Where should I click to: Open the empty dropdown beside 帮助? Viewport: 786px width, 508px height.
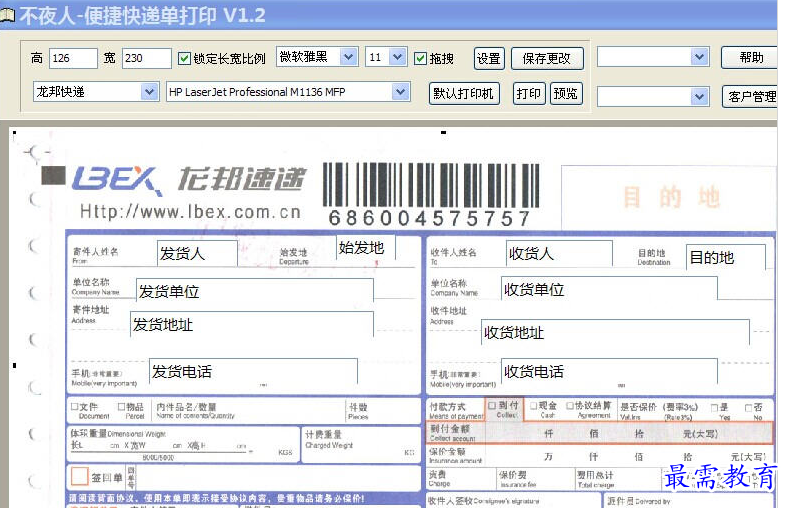[699, 57]
